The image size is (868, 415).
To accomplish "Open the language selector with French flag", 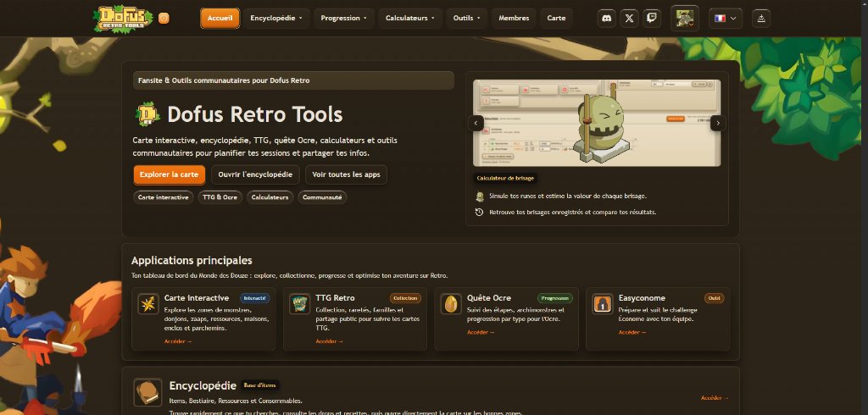I will pos(726,19).
